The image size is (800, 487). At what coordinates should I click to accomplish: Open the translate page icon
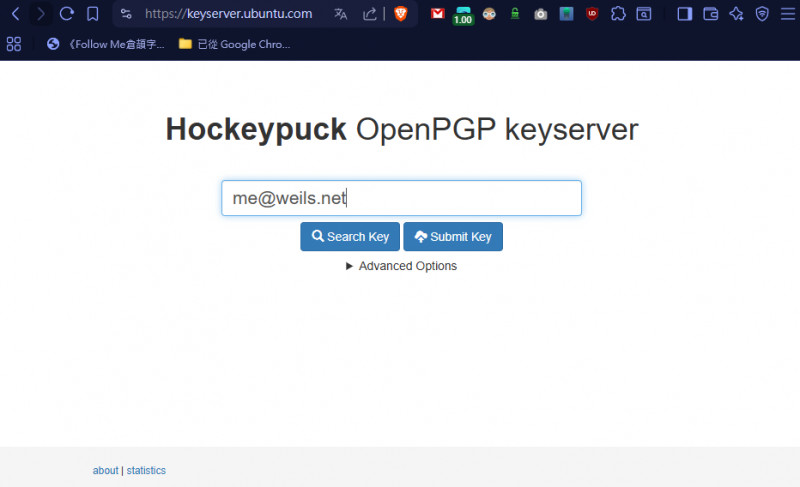[x=341, y=14]
